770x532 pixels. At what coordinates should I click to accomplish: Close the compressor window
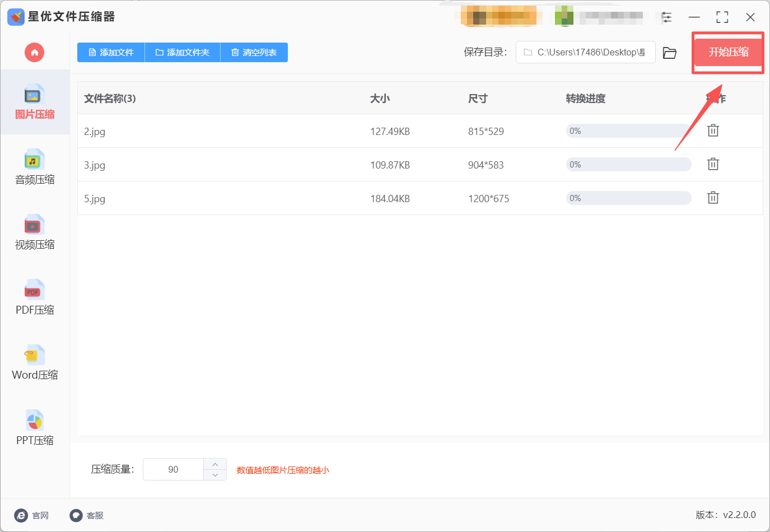click(750, 17)
